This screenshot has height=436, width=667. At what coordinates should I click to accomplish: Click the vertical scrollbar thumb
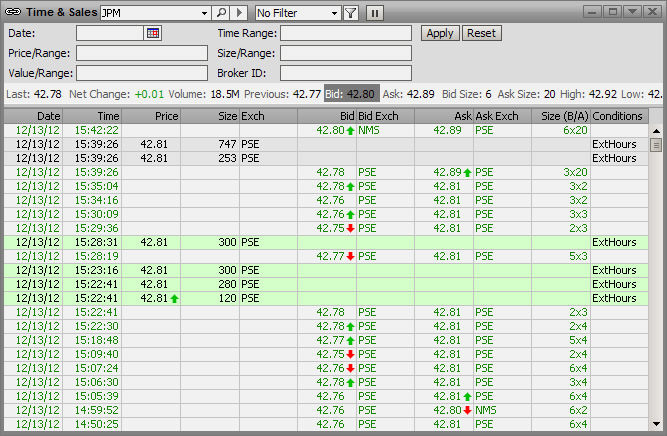click(656, 145)
